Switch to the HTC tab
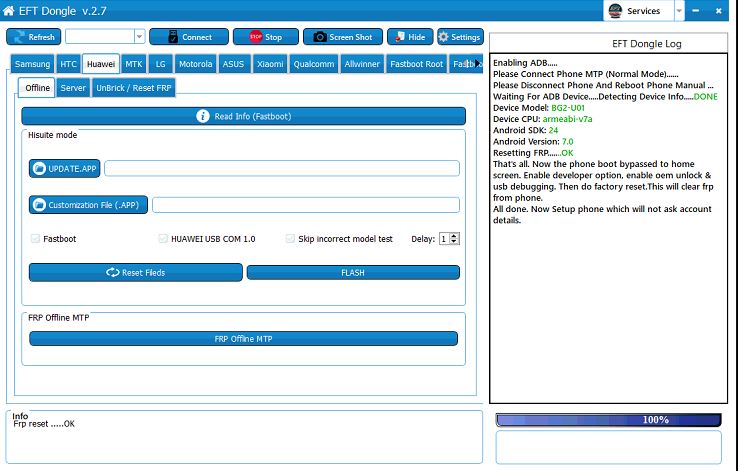Screen dimensions: 738x471 (x=68, y=64)
